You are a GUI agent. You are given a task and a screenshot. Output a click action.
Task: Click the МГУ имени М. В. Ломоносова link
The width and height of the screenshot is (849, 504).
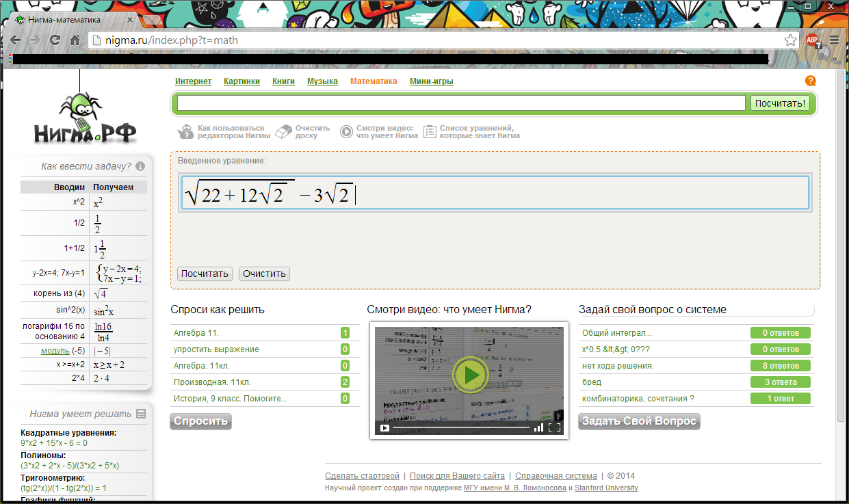click(515, 488)
